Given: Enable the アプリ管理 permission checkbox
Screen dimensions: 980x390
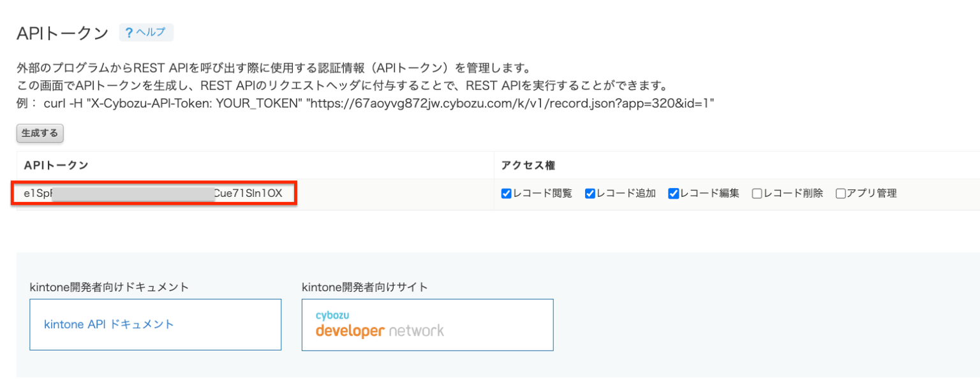Looking at the screenshot, I should (x=840, y=192).
